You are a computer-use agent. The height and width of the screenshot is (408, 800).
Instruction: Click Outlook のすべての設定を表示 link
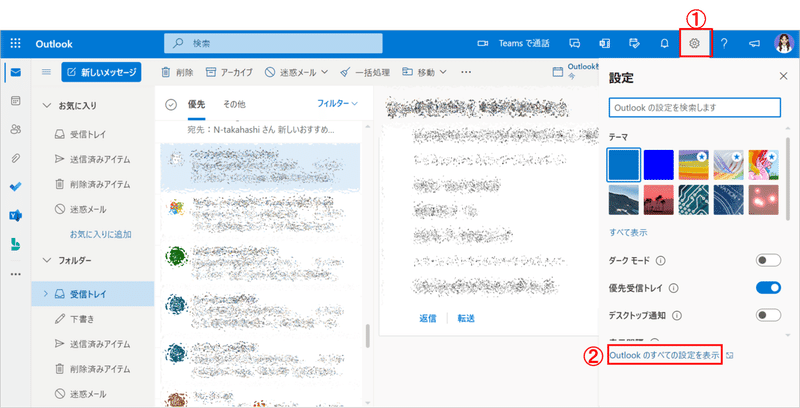(x=665, y=355)
